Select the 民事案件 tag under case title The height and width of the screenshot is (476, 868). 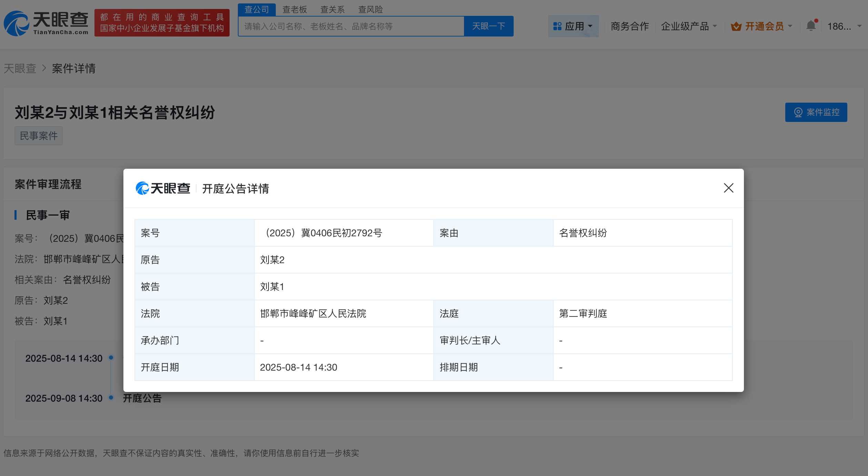[38, 136]
